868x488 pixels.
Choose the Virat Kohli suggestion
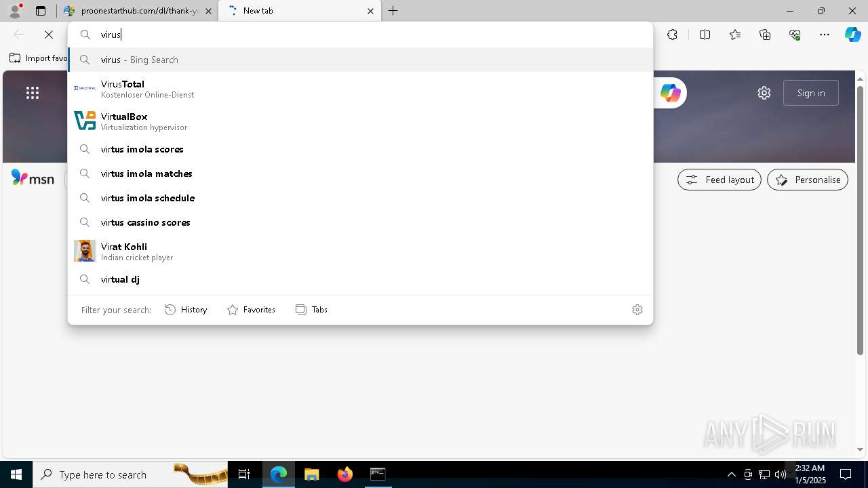point(360,251)
